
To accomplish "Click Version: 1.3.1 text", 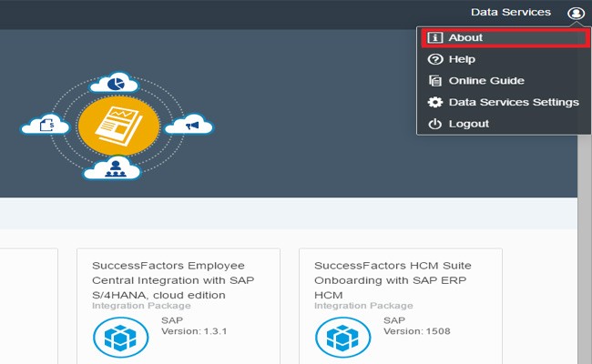I will pyautogui.click(x=194, y=331).
